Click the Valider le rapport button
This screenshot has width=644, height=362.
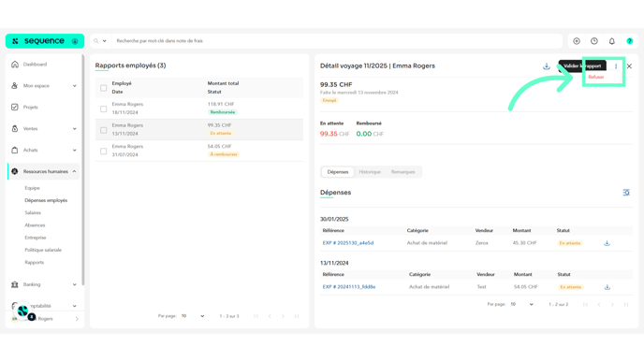pyautogui.click(x=582, y=66)
